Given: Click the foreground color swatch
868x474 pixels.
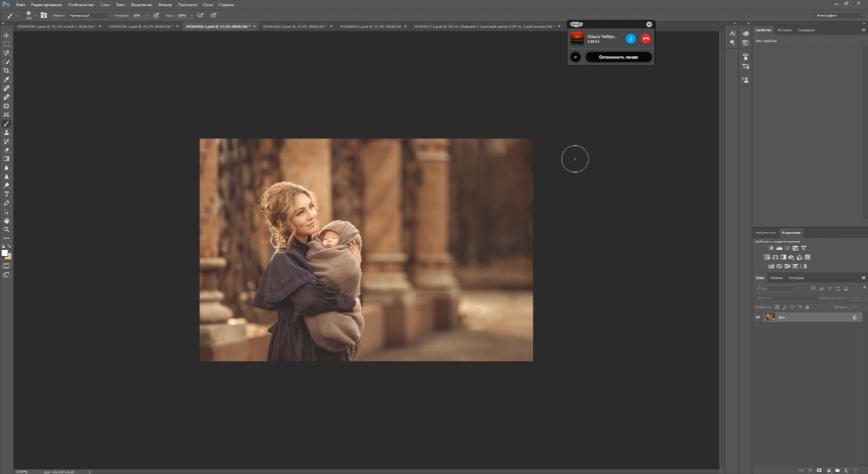Looking at the screenshot, I should 5,253.
